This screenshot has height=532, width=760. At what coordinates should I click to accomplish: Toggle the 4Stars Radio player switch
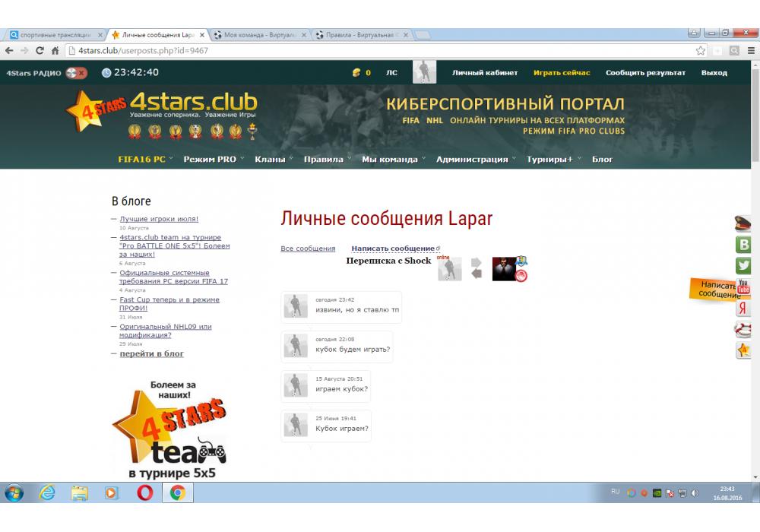tap(76, 73)
